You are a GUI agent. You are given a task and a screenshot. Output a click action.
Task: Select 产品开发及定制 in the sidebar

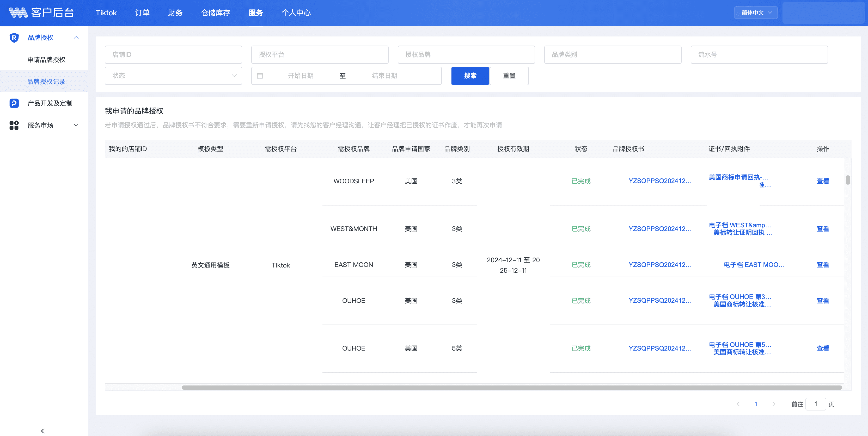coord(50,103)
